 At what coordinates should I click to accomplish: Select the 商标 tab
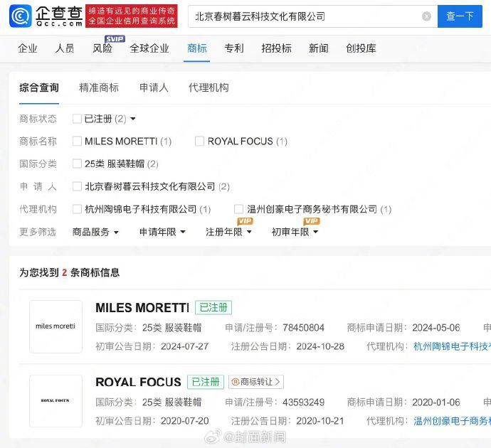[196, 48]
